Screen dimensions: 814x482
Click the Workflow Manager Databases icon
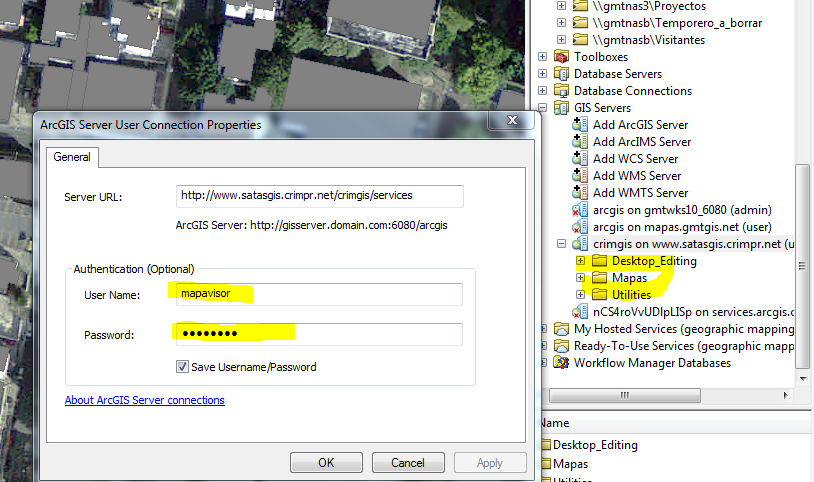[561, 363]
